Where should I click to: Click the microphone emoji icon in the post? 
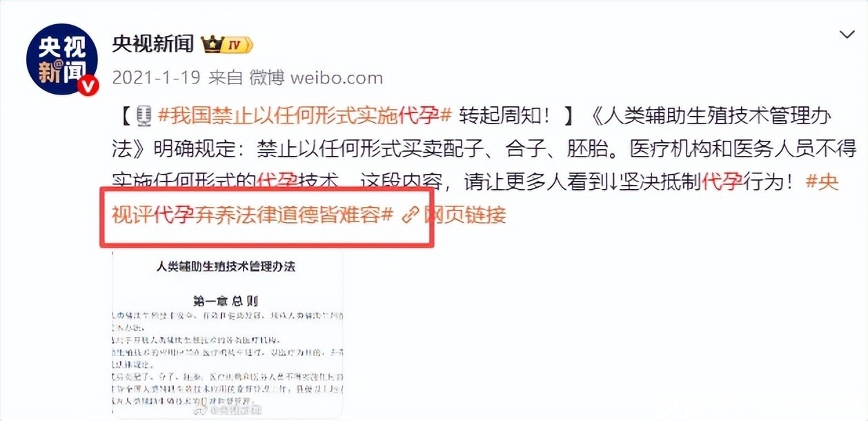(144, 116)
